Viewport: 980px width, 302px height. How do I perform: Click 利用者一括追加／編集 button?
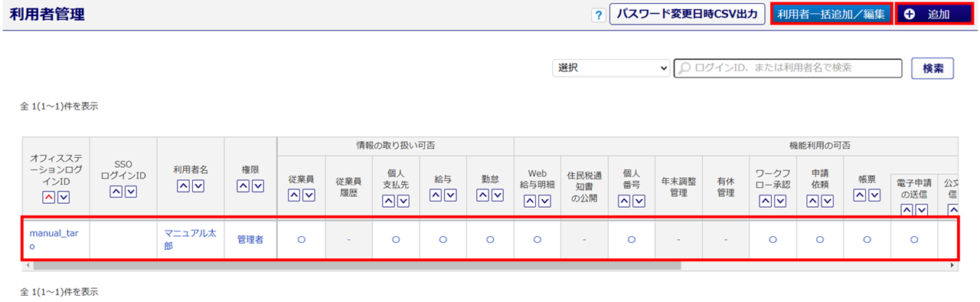(x=831, y=15)
